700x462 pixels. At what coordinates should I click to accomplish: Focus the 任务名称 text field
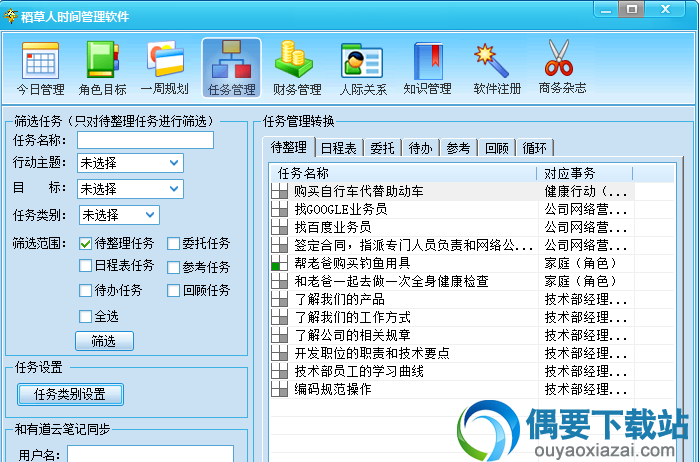tap(146, 140)
